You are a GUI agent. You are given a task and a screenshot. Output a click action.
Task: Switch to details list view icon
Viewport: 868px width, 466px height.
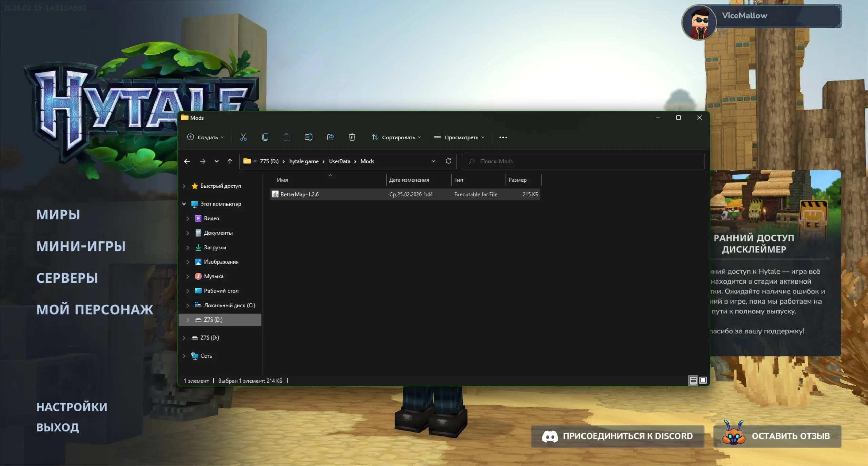pos(693,381)
